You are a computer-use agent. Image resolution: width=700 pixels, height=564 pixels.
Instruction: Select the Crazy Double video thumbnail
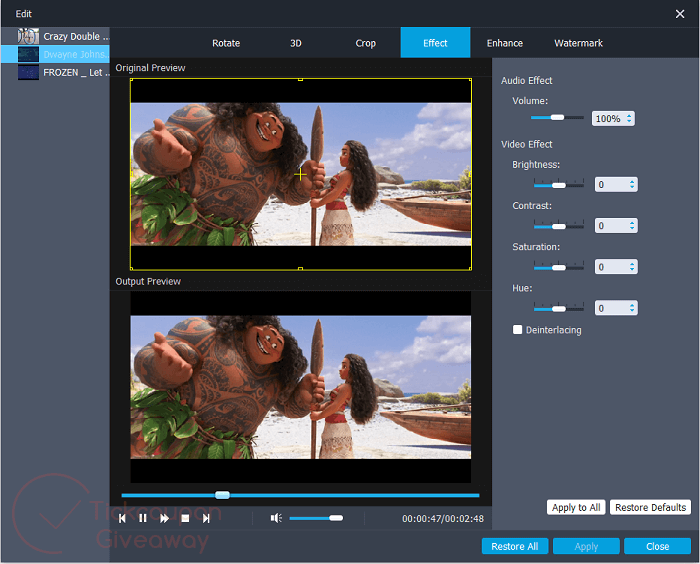tap(28, 36)
